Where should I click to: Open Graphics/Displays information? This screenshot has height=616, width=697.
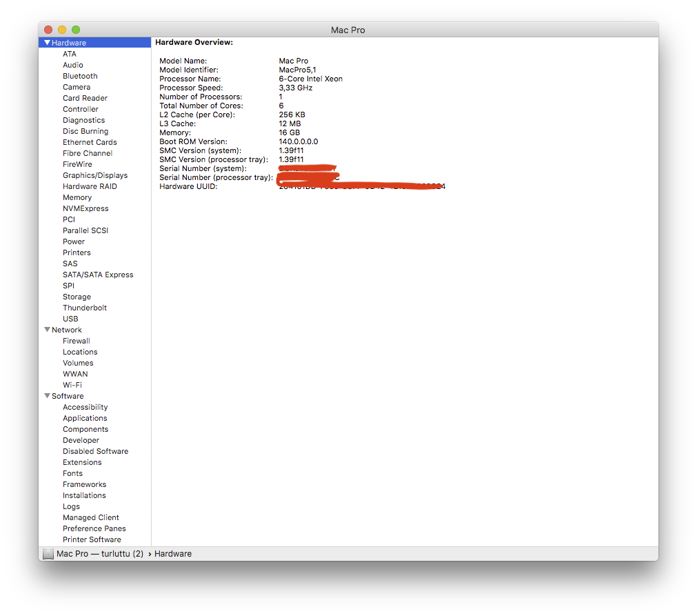tap(95, 175)
